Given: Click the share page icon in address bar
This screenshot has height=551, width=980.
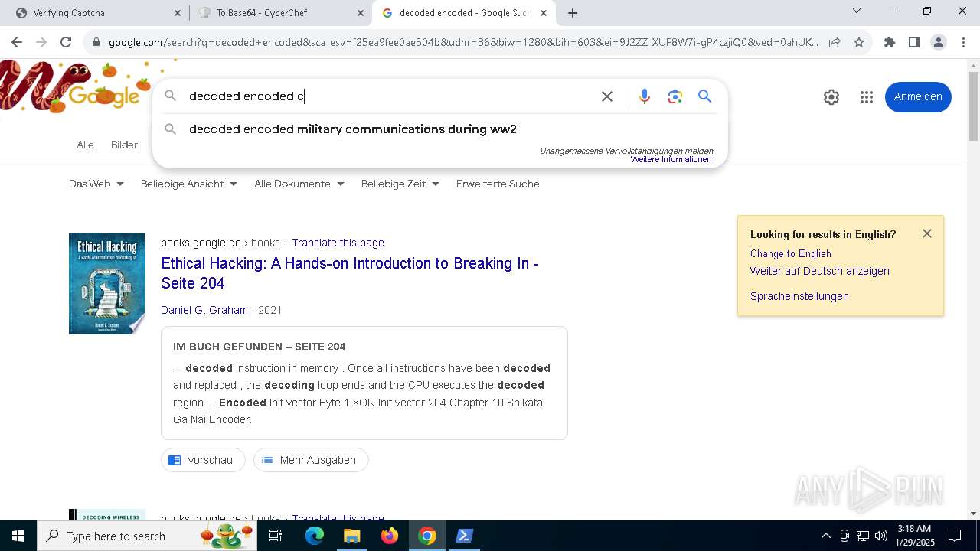Looking at the screenshot, I should (x=835, y=42).
